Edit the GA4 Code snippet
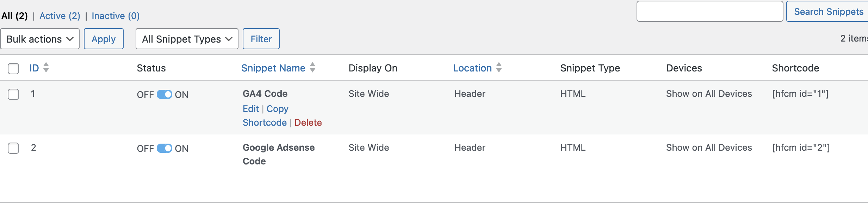 point(250,109)
